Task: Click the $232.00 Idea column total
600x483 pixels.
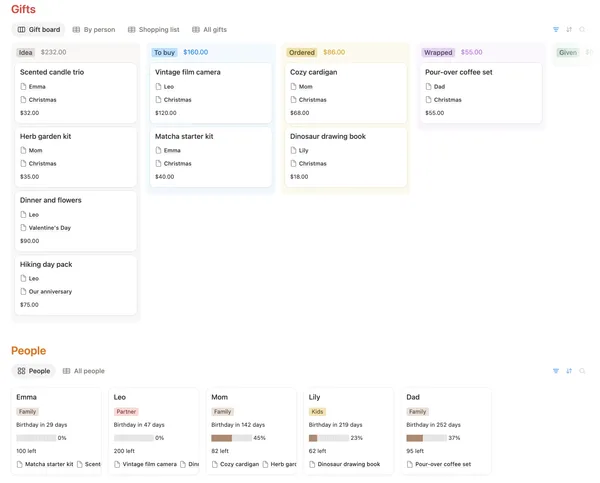Action: tap(54, 52)
